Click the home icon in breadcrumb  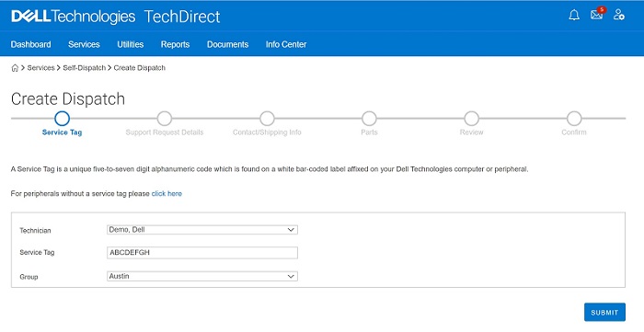coord(15,68)
